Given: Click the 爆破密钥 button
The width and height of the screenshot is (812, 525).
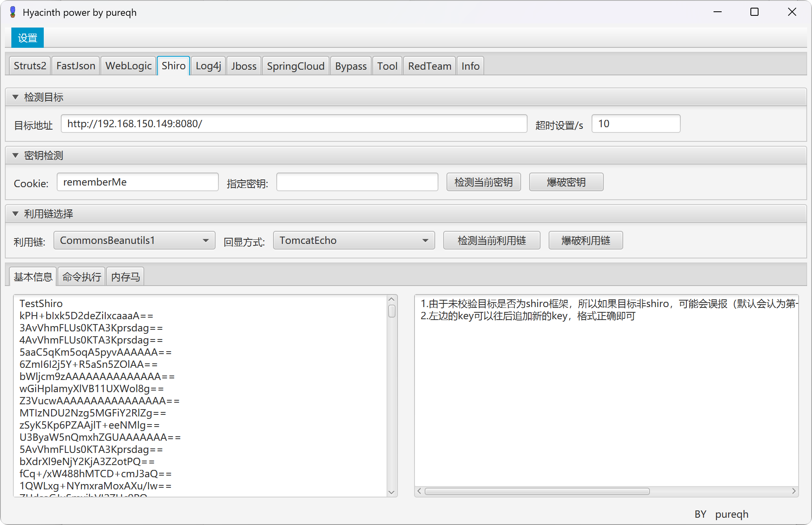Looking at the screenshot, I should pyautogui.click(x=566, y=182).
